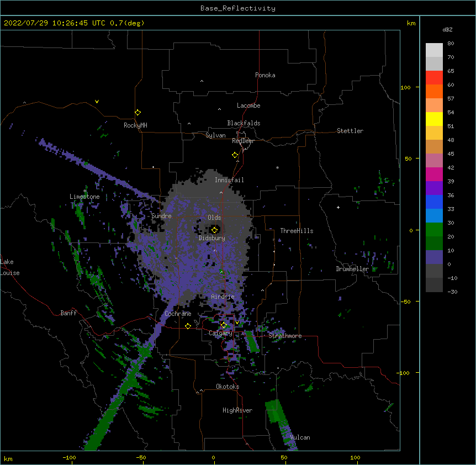Image resolution: width=476 pixels, height=465 pixels.
Task: Click the Olds town label
Action: (x=214, y=218)
